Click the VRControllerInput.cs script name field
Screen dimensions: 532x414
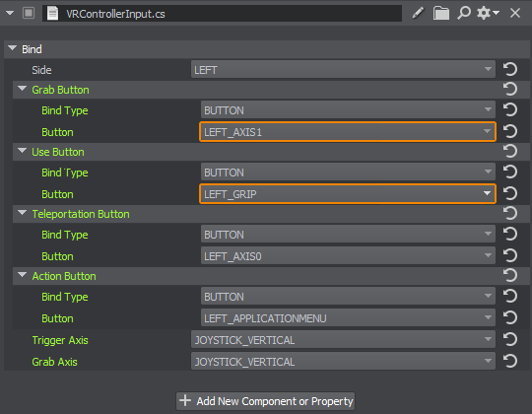pyautogui.click(x=223, y=14)
